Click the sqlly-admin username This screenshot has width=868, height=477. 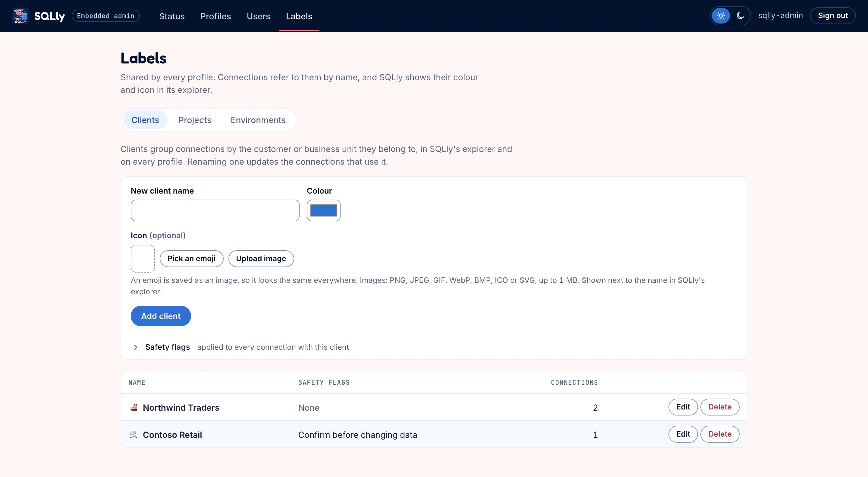click(780, 16)
